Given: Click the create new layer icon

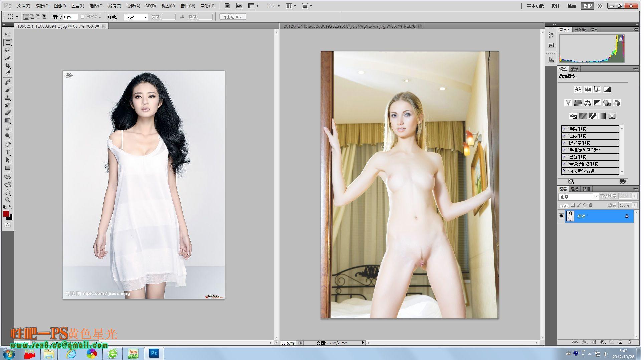Looking at the screenshot, I should (620, 342).
